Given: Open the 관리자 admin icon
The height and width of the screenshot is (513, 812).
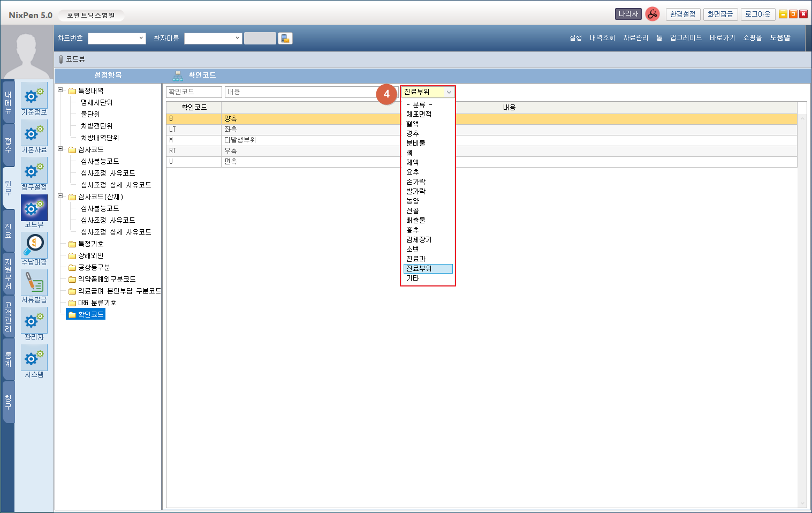Looking at the screenshot, I should tap(34, 321).
